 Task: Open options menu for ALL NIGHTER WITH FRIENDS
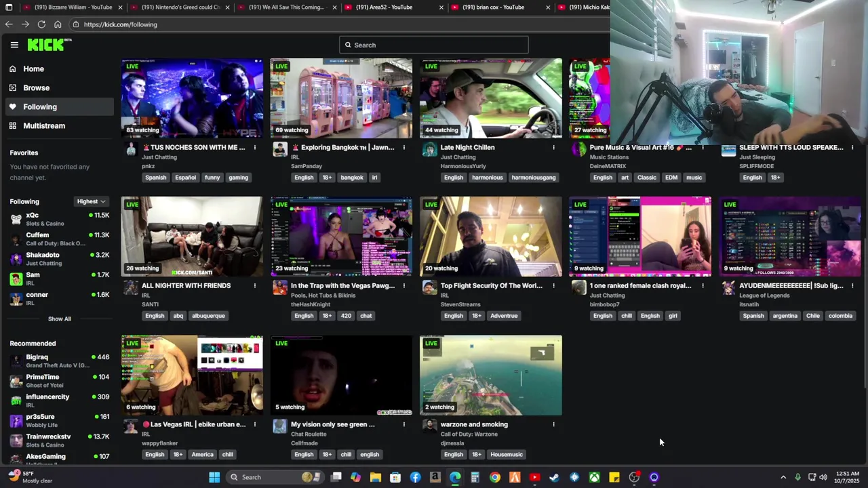tap(255, 285)
